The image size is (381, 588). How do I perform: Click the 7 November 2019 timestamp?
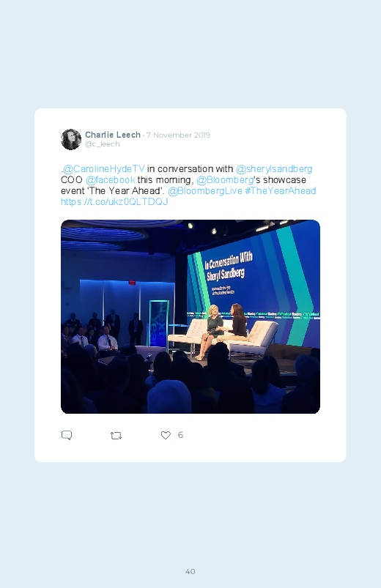(x=178, y=135)
